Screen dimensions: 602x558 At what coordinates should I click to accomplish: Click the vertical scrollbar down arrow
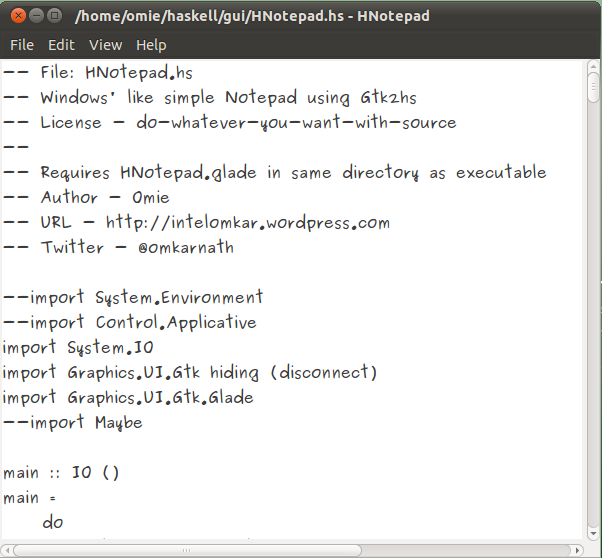coord(593,534)
